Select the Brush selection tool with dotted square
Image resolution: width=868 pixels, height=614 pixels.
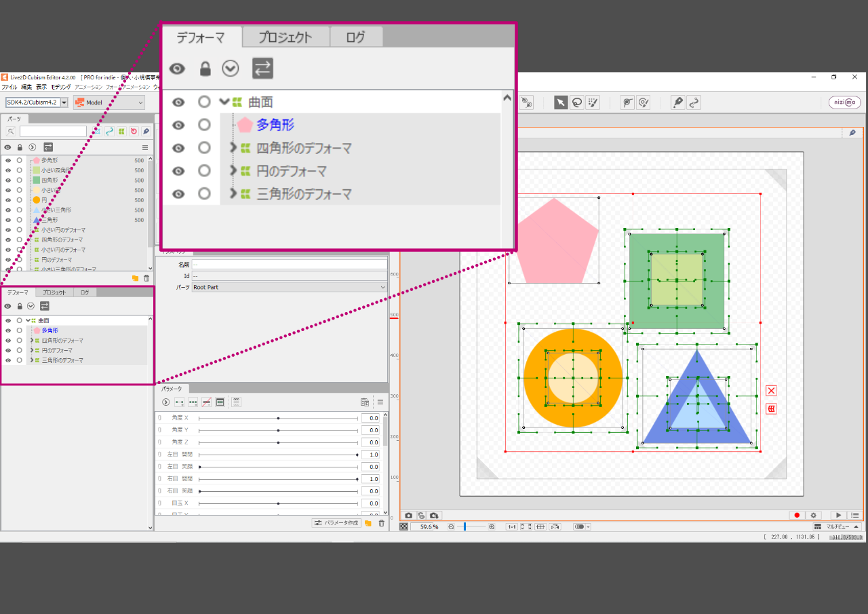coord(593,102)
